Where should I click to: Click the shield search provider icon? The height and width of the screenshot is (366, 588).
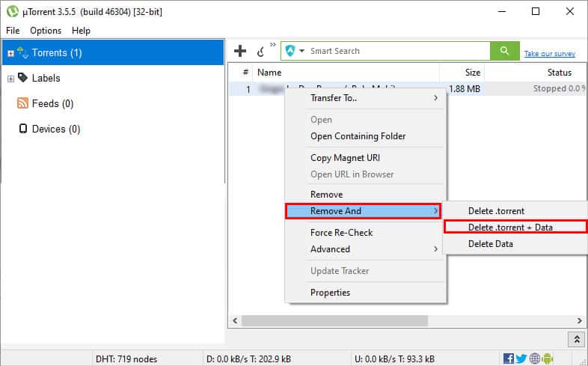coord(290,51)
